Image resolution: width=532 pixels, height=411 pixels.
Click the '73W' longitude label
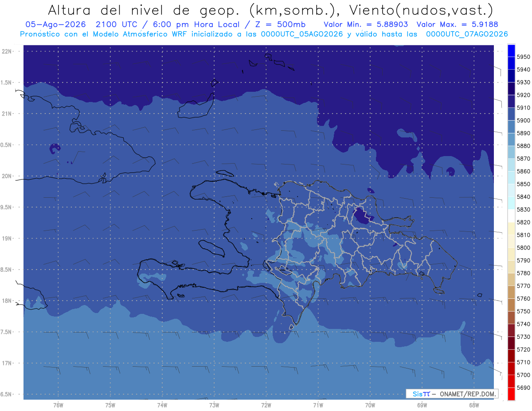point(214,405)
